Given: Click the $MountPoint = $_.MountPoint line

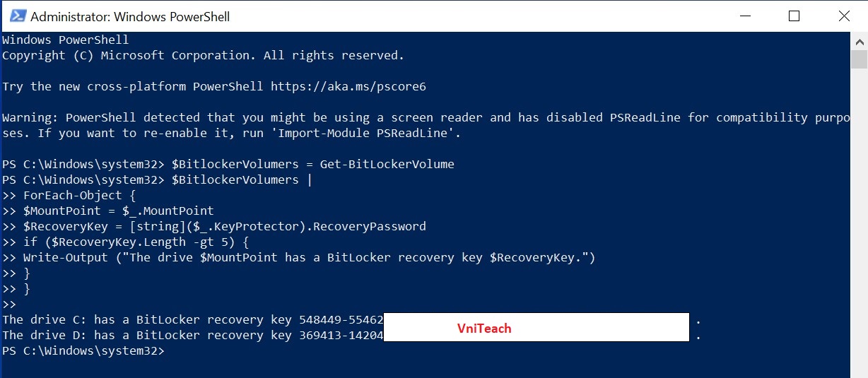Looking at the screenshot, I should pyautogui.click(x=107, y=211).
